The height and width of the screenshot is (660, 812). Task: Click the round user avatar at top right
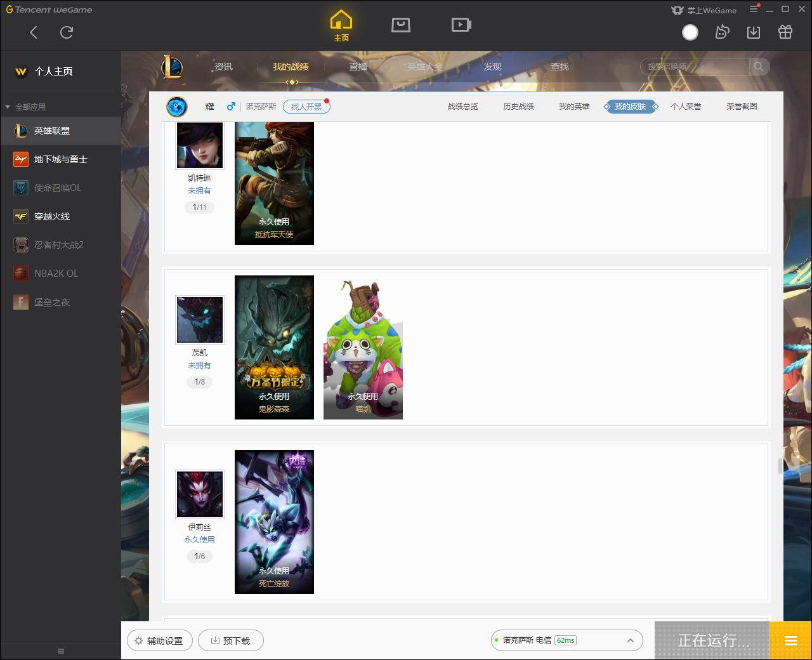click(x=690, y=32)
